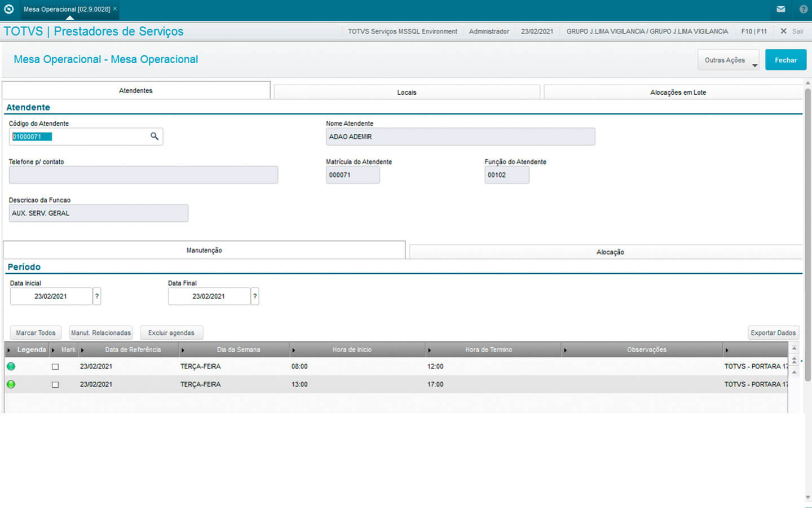
Task: Click the Hora de Início column header arrow
Action: 294,351
